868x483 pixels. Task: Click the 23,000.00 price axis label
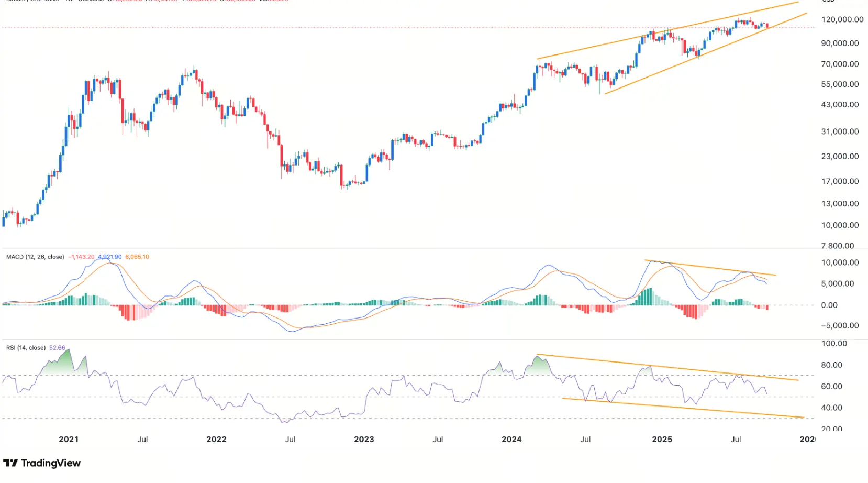(840, 156)
